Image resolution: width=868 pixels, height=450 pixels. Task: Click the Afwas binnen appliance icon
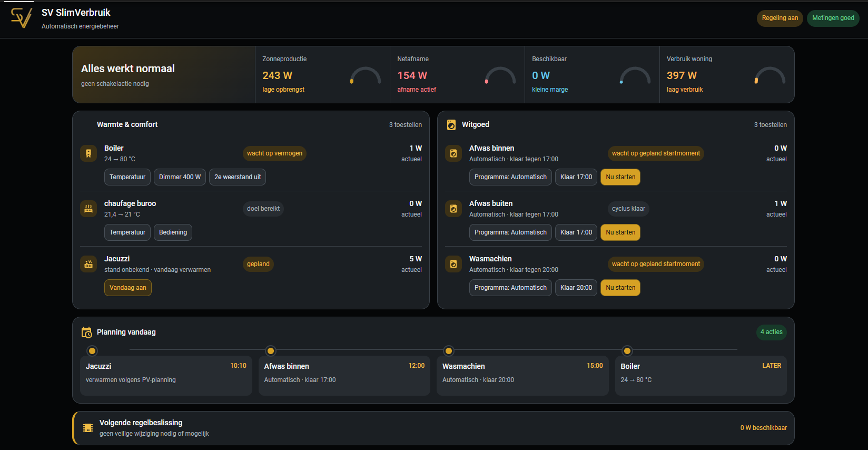pos(453,153)
